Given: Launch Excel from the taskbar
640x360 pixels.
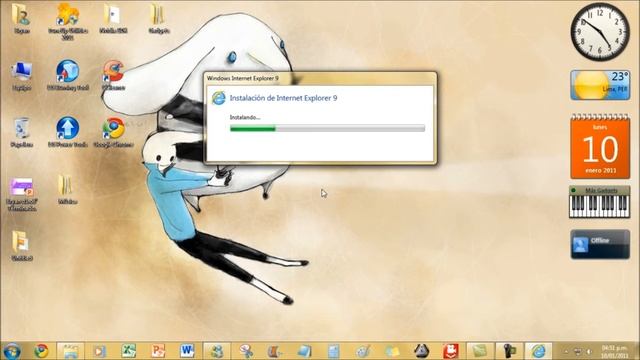Looking at the screenshot, I should (x=129, y=351).
